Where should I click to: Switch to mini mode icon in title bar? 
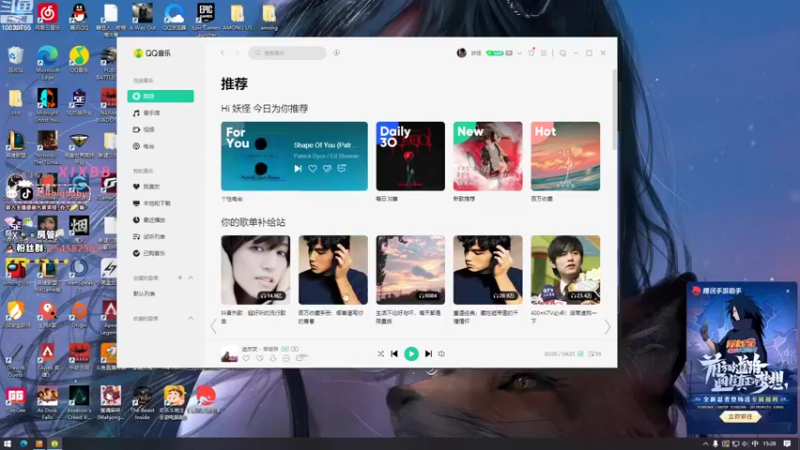[x=563, y=53]
